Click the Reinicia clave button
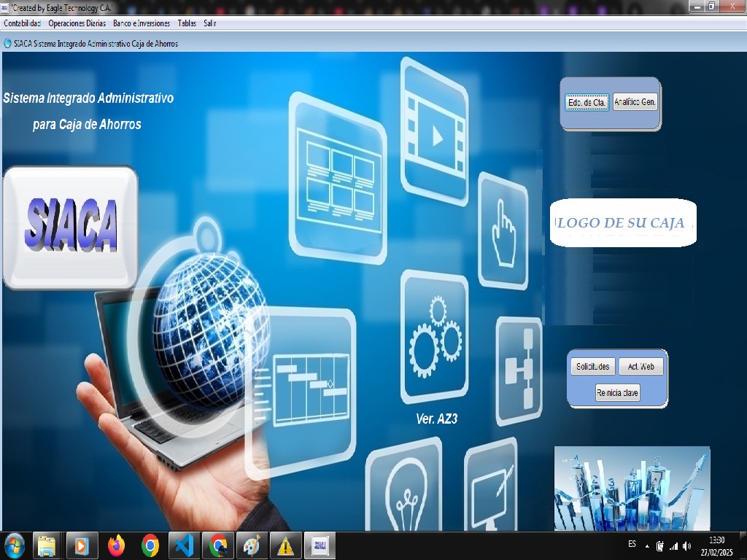 tap(617, 393)
